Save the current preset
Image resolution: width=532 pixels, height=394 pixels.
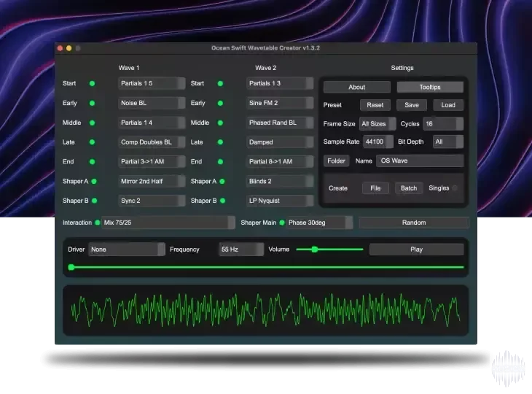click(x=412, y=105)
